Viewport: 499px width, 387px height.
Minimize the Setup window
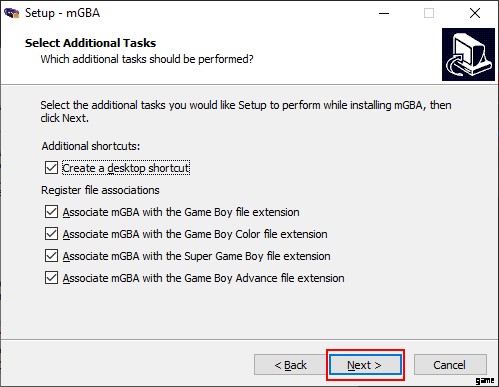384,13
